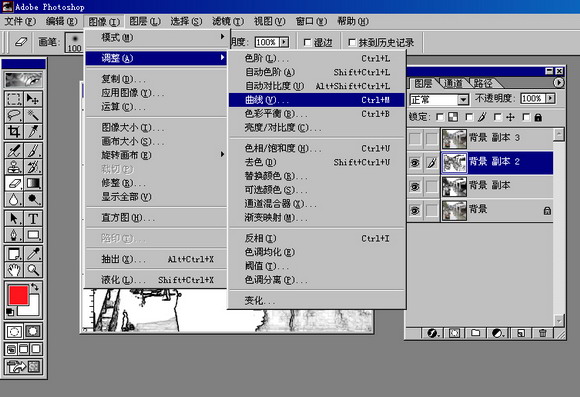This screenshot has width=580, height=397.
Task: Click the white background color swatch
Action: (33, 310)
